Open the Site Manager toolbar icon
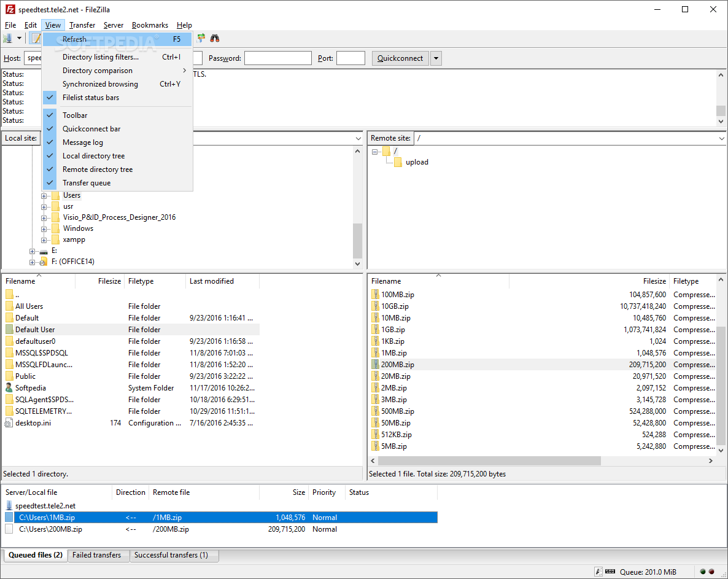Viewport: 728px width, 579px height. [x=7, y=39]
